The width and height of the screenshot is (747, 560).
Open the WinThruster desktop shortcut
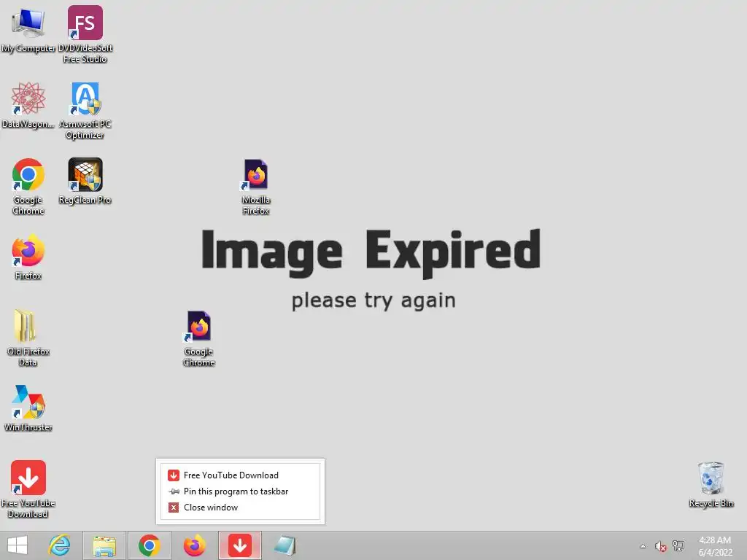pos(28,408)
